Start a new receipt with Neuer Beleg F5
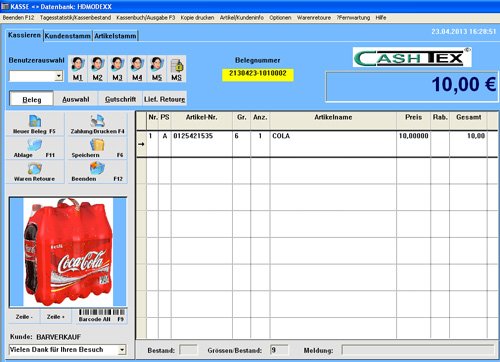500x362 pixels. (x=35, y=124)
